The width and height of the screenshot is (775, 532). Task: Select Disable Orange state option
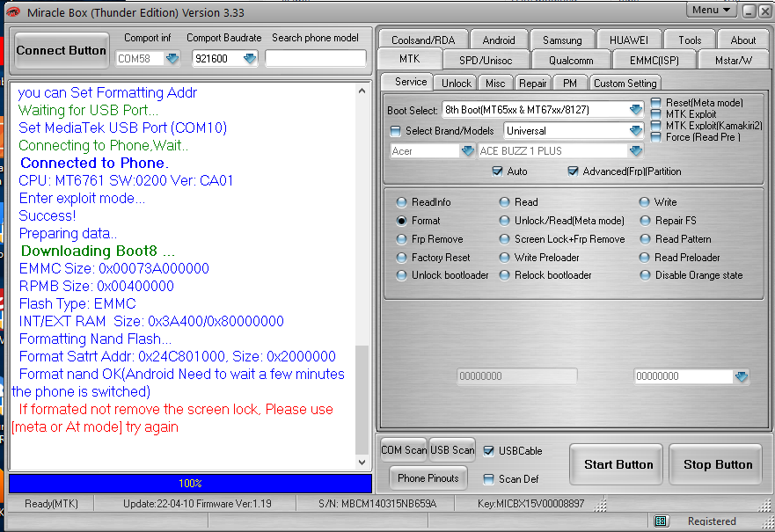[x=645, y=275]
